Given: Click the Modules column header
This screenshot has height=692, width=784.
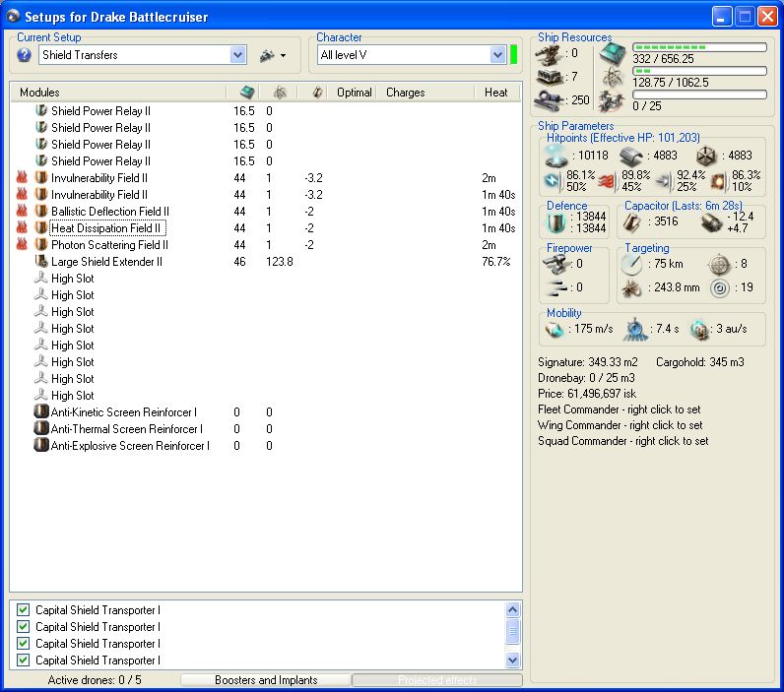Looking at the screenshot, I should [118, 93].
